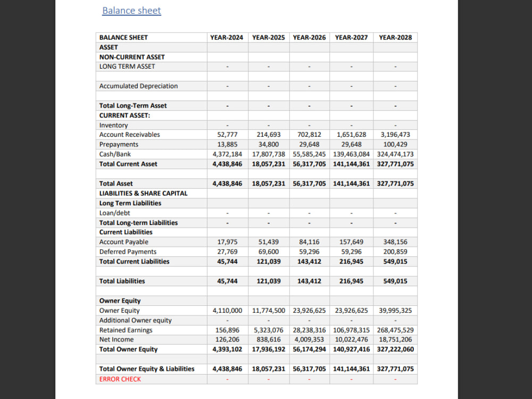Select the YEAR-2027 column header
532x399 pixels.
tap(351, 37)
